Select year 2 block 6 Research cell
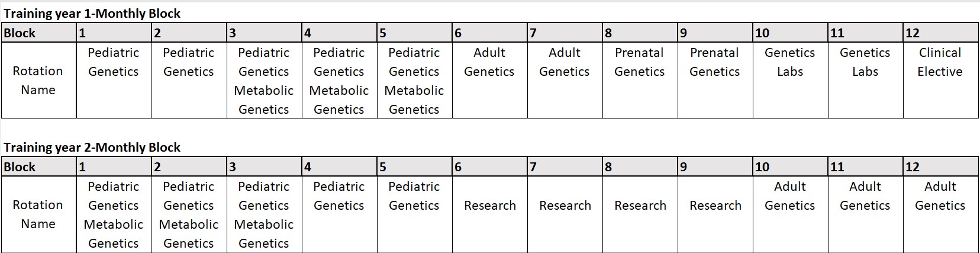The width and height of the screenshot is (980, 253). point(489,206)
